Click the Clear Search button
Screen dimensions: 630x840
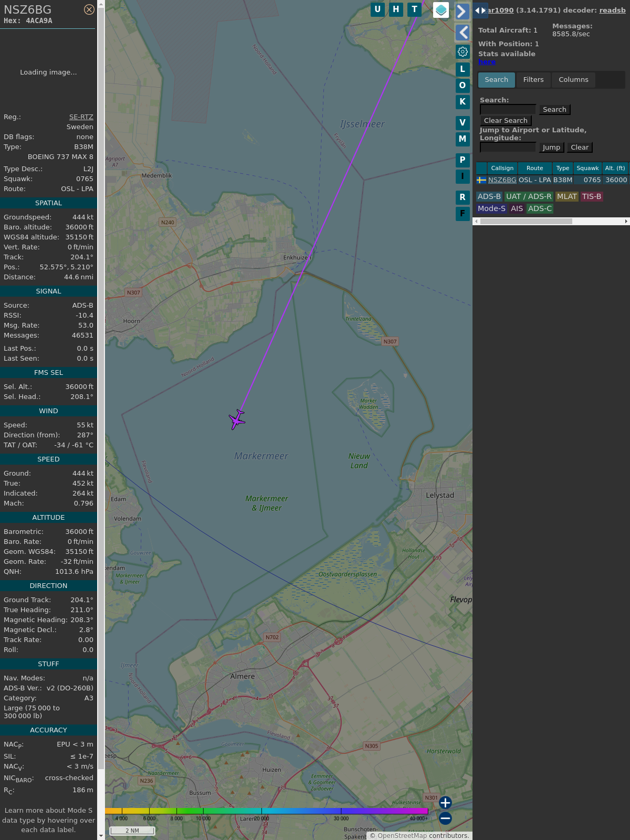pos(506,121)
